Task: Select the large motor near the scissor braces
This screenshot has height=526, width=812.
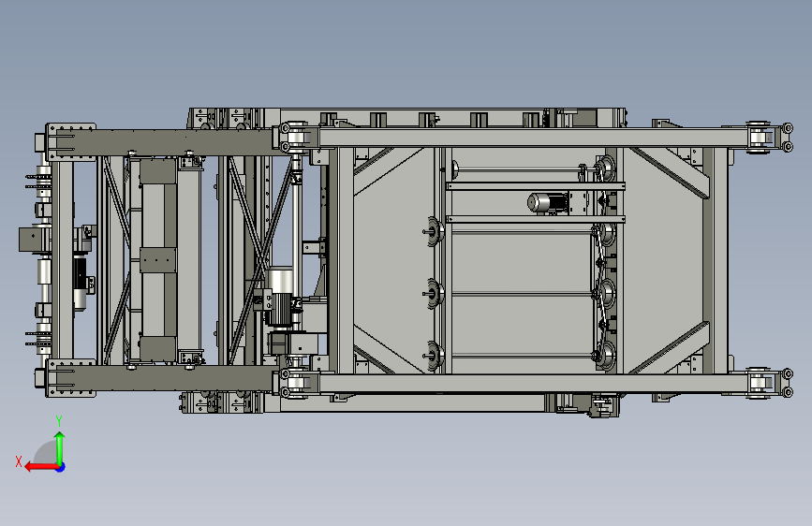Action: coord(280,297)
